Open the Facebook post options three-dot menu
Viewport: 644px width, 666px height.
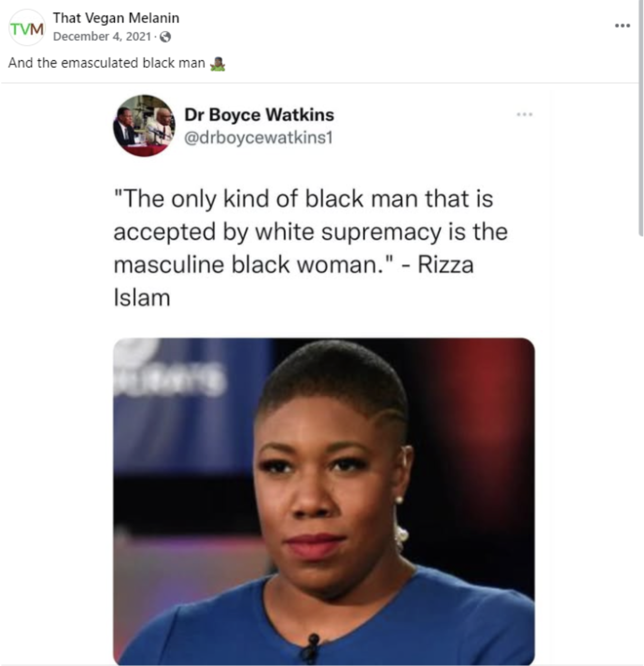pyautogui.click(x=622, y=25)
